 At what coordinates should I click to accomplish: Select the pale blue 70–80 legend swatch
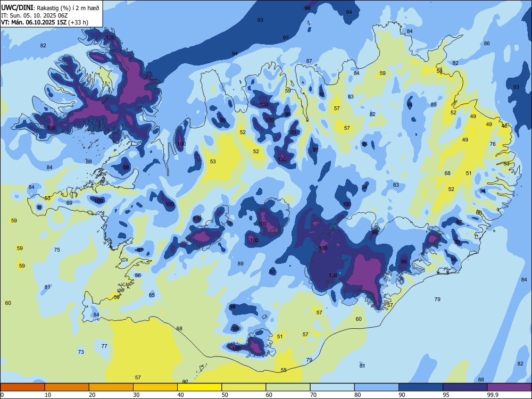click(x=332, y=387)
